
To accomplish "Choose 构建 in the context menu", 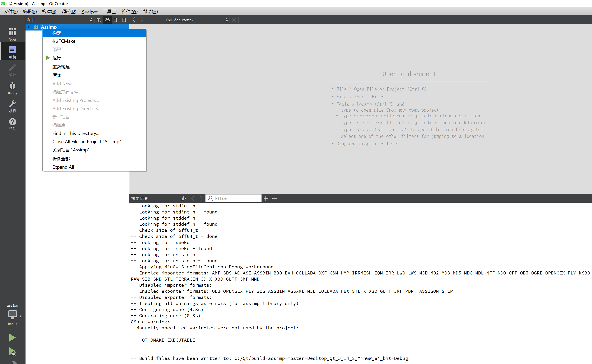I will pyautogui.click(x=94, y=33).
